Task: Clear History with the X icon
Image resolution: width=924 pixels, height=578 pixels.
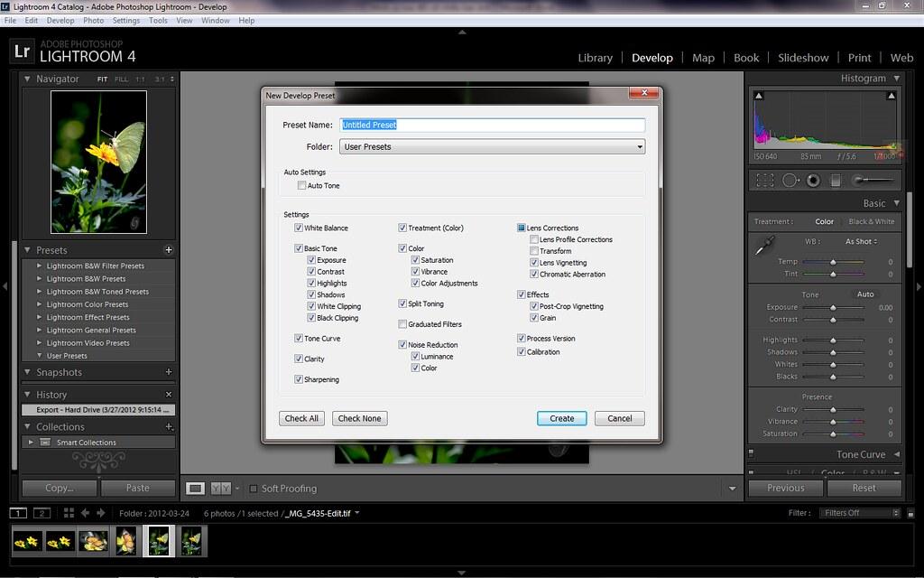Action: coord(169,394)
